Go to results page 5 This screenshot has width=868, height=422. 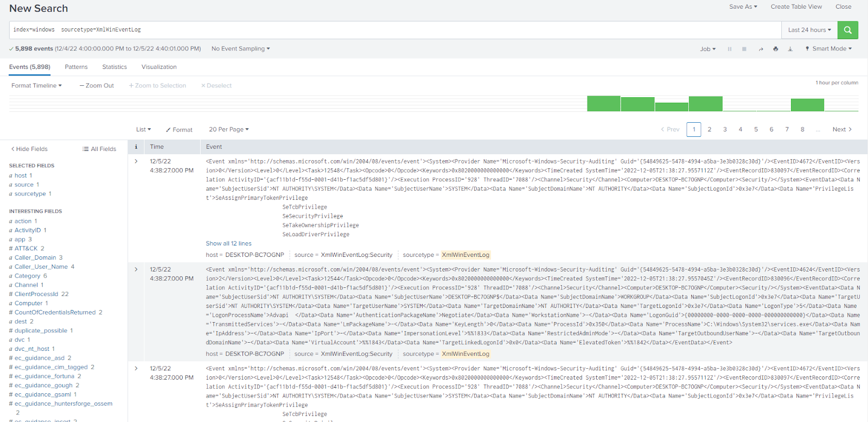756,129
